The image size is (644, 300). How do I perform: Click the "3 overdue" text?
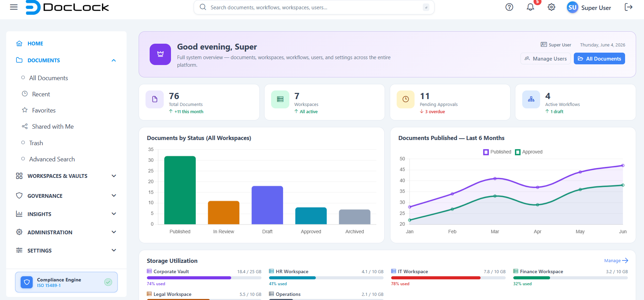click(x=435, y=111)
